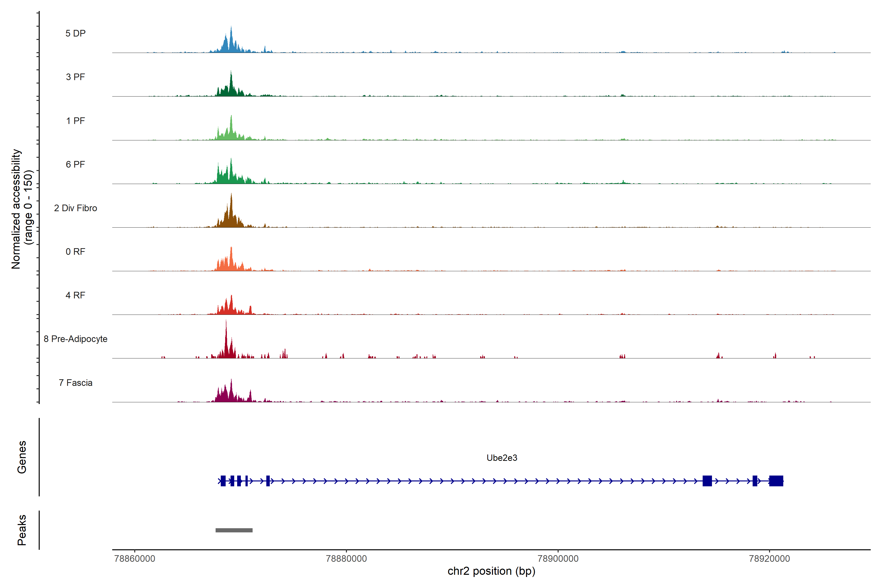The image size is (882, 588).
Task: Click the Genes panel label
Action: click(22, 457)
